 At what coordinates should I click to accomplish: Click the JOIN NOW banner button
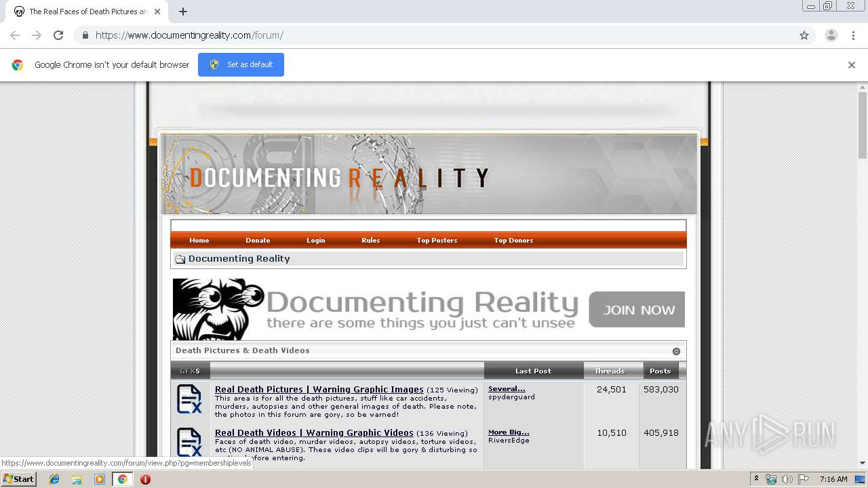[x=637, y=310]
